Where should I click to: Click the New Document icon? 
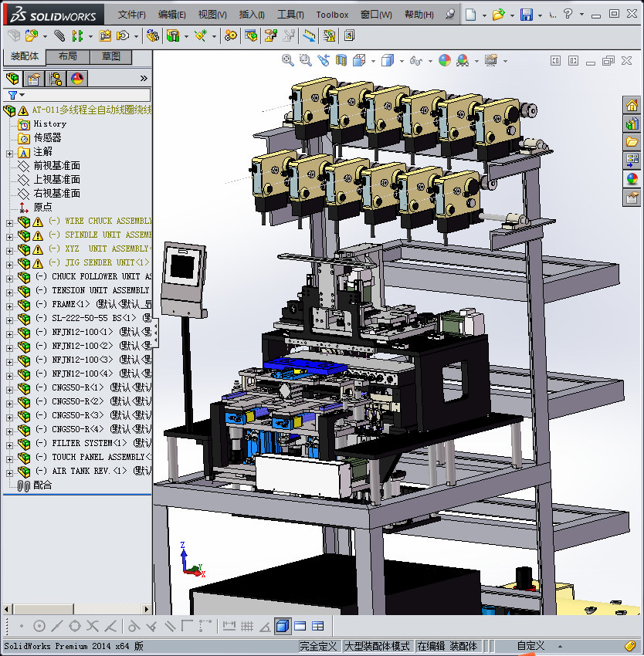pyautogui.click(x=471, y=15)
